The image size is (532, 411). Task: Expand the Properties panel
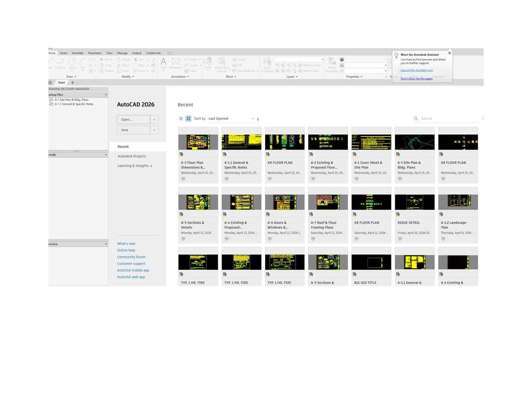pos(354,77)
